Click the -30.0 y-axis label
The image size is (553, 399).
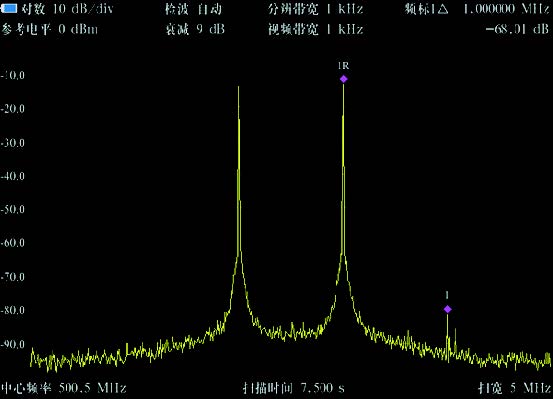(x=12, y=143)
